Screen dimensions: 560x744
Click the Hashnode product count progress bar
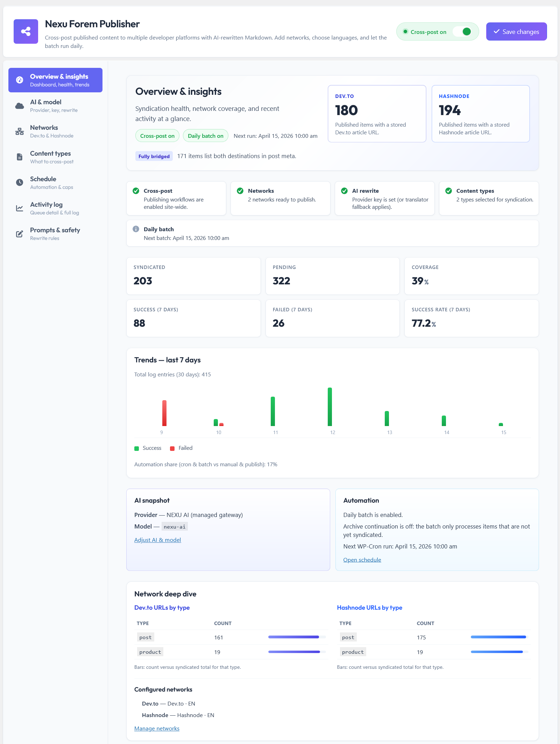[499, 652]
